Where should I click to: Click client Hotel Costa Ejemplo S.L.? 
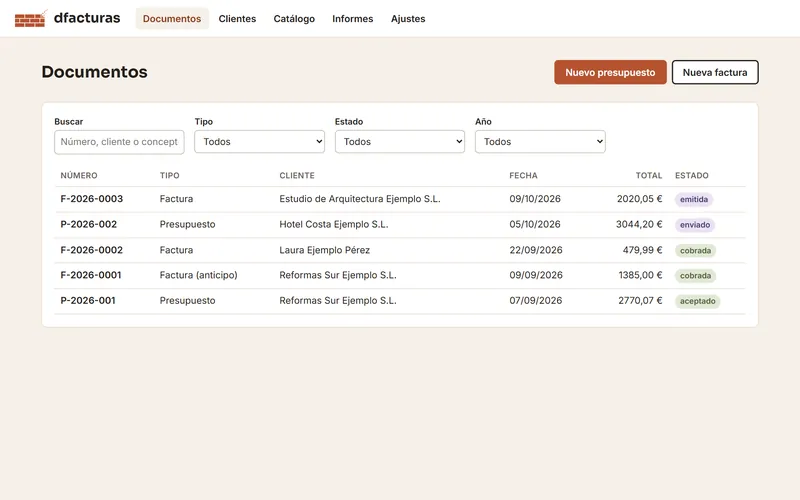click(334, 224)
